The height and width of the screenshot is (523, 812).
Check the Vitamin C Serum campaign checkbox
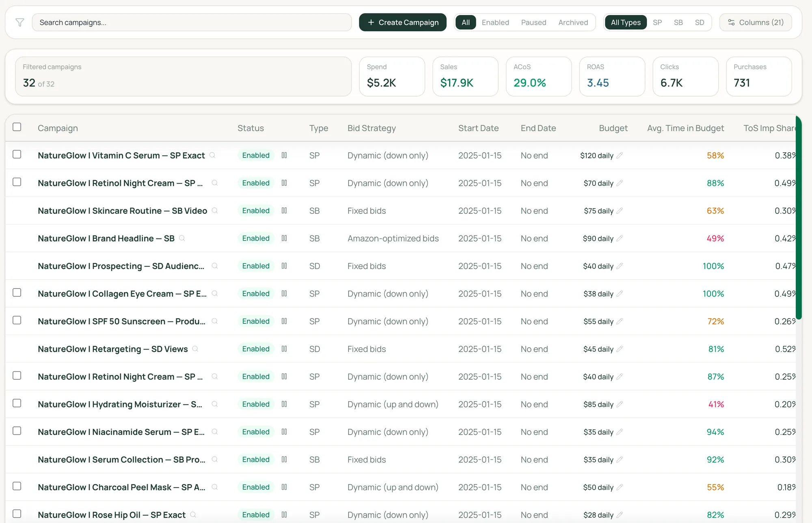[17, 154]
